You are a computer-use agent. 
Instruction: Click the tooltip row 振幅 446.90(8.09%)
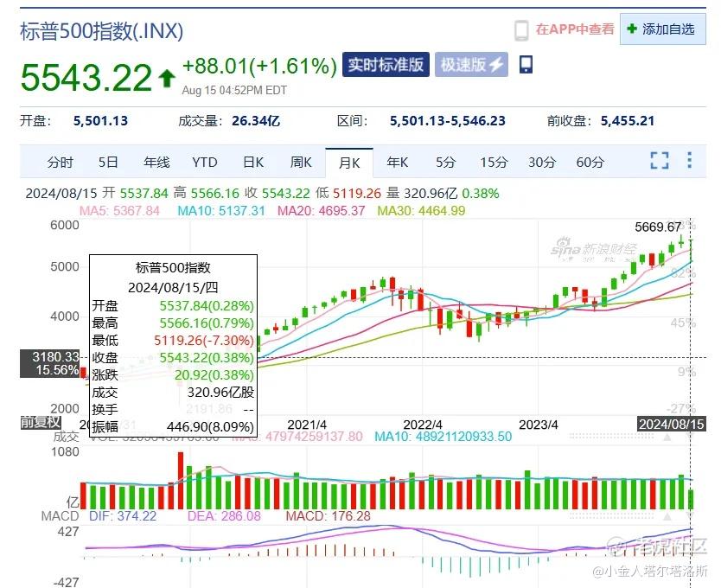click(x=173, y=426)
